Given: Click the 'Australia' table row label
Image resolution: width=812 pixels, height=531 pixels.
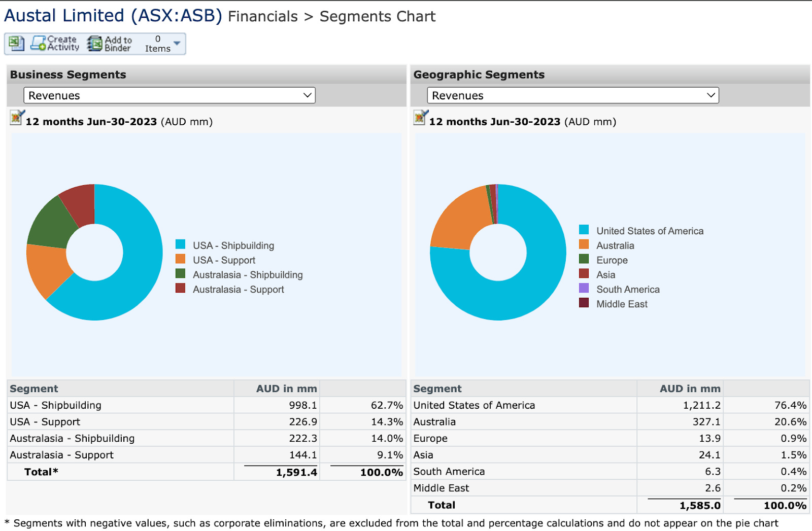Looking at the screenshot, I should [434, 422].
